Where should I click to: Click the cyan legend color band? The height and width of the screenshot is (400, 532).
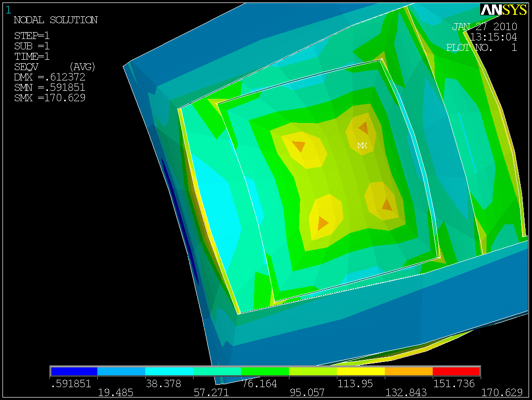click(x=169, y=371)
